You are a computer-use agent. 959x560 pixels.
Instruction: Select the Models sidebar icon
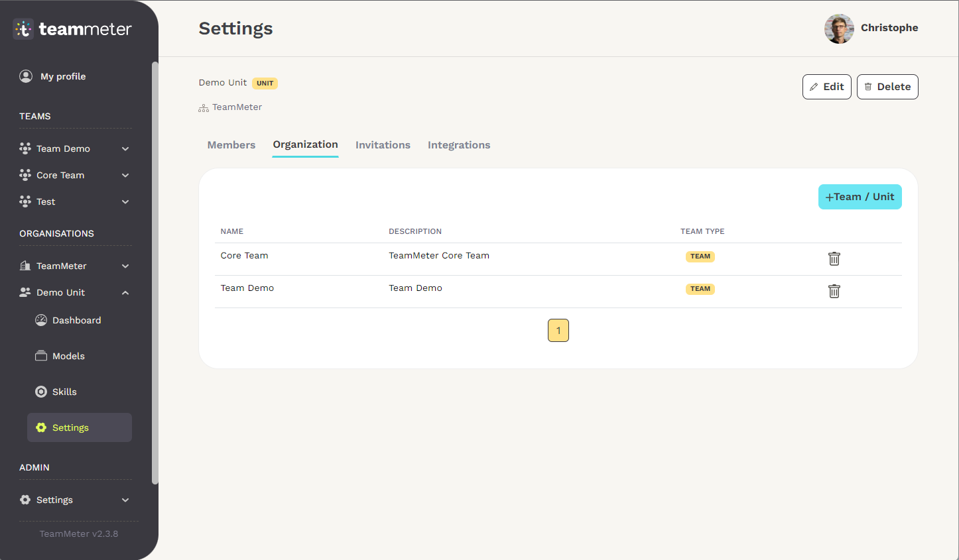41,356
